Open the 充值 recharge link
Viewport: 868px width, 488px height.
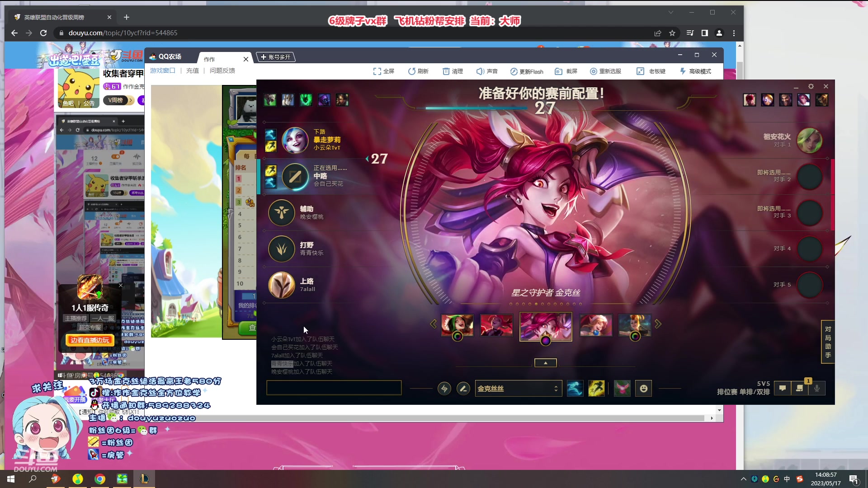coord(193,70)
